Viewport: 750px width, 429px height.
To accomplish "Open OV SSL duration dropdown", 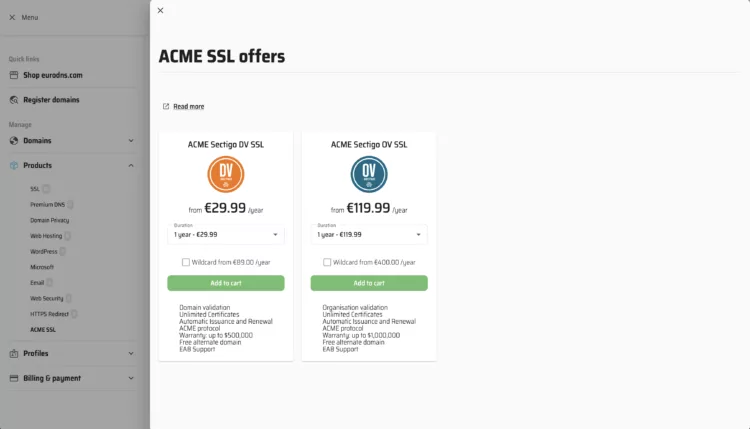I will coord(369,234).
